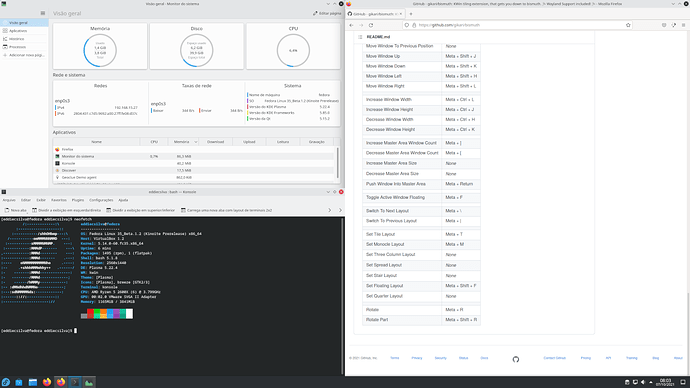Click the Konsole window icon in title bar

coord(4,192)
